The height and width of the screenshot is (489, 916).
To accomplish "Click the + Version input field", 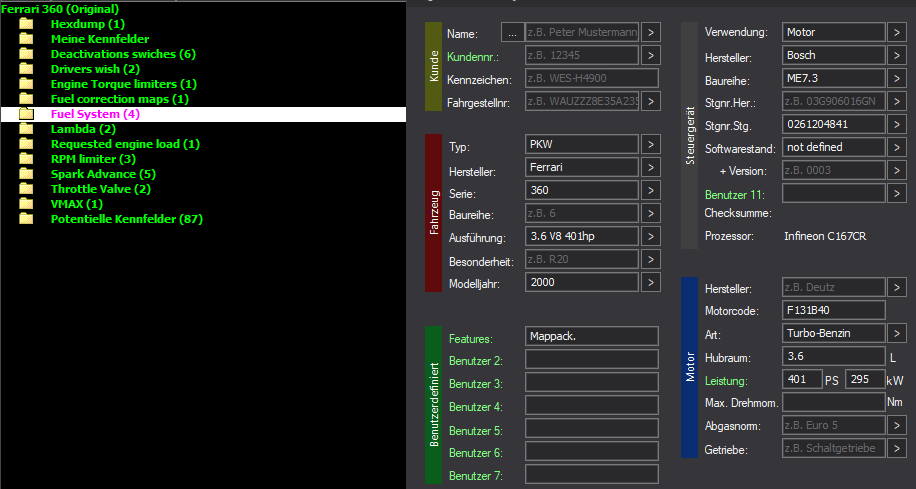I will pyautogui.click(x=834, y=170).
